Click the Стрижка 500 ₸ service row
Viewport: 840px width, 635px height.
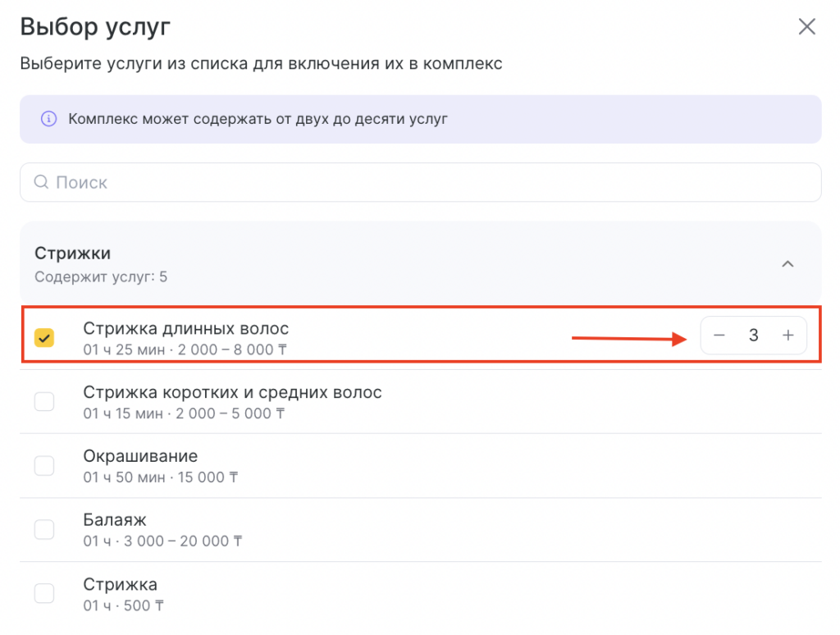(x=410, y=595)
